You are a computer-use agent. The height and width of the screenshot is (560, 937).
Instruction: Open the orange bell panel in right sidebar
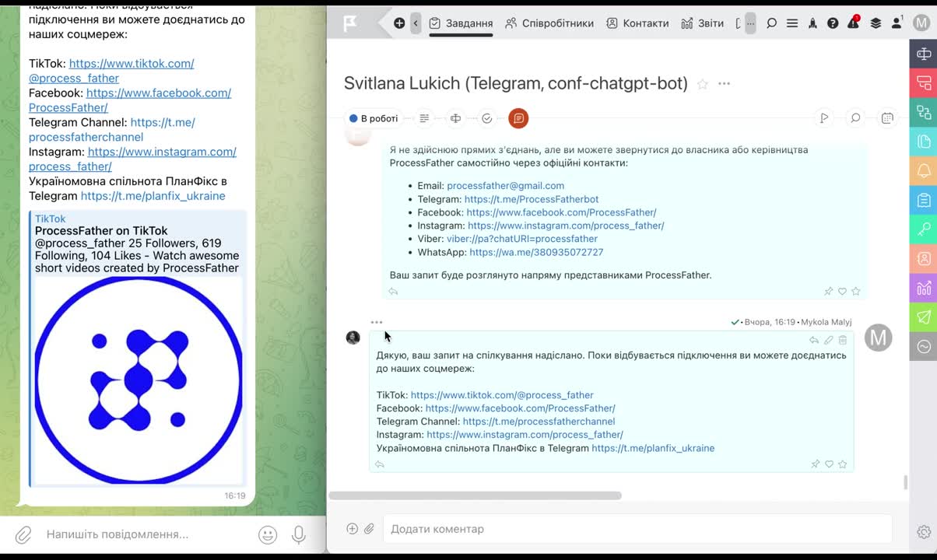924,171
